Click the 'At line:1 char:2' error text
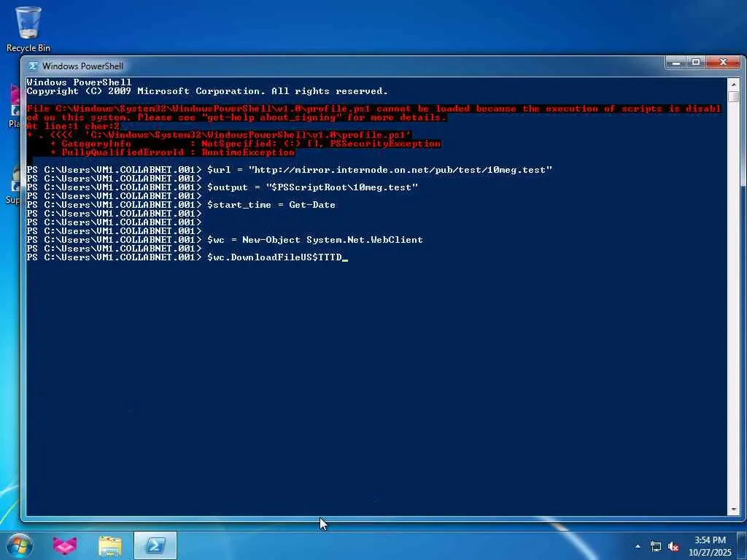Image resolution: width=747 pixels, height=560 pixels. pyautogui.click(x=73, y=126)
